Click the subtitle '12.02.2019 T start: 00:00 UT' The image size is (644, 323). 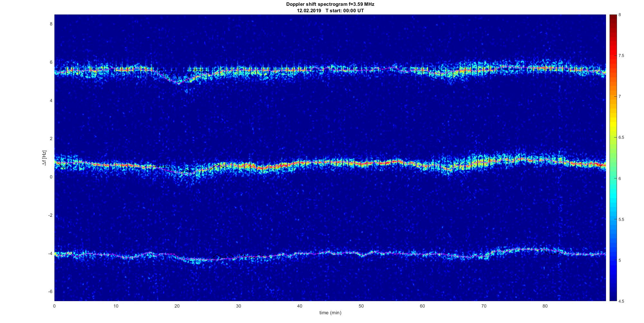coord(330,11)
